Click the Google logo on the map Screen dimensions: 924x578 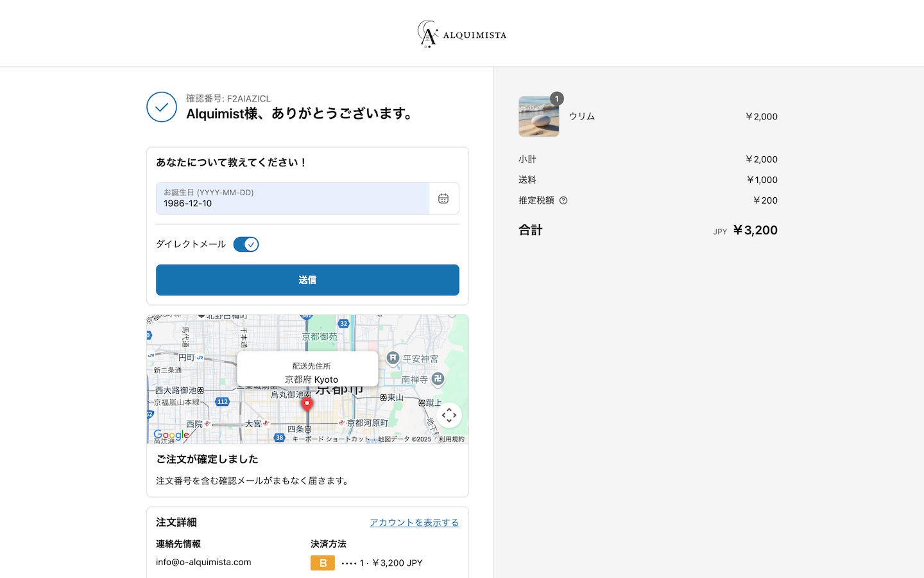click(x=171, y=435)
